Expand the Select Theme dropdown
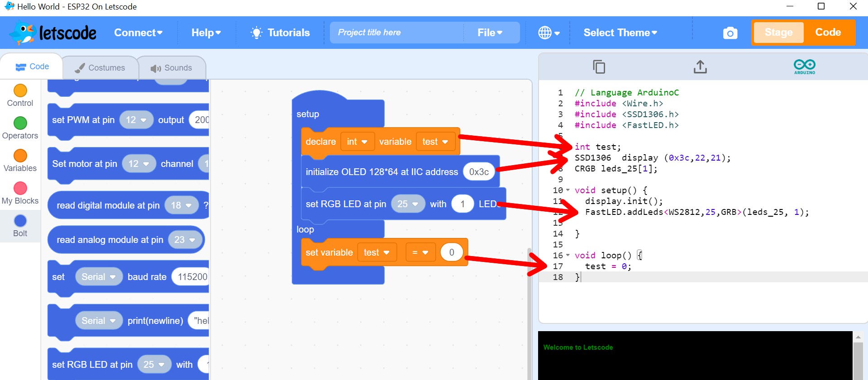 tap(620, 33)
